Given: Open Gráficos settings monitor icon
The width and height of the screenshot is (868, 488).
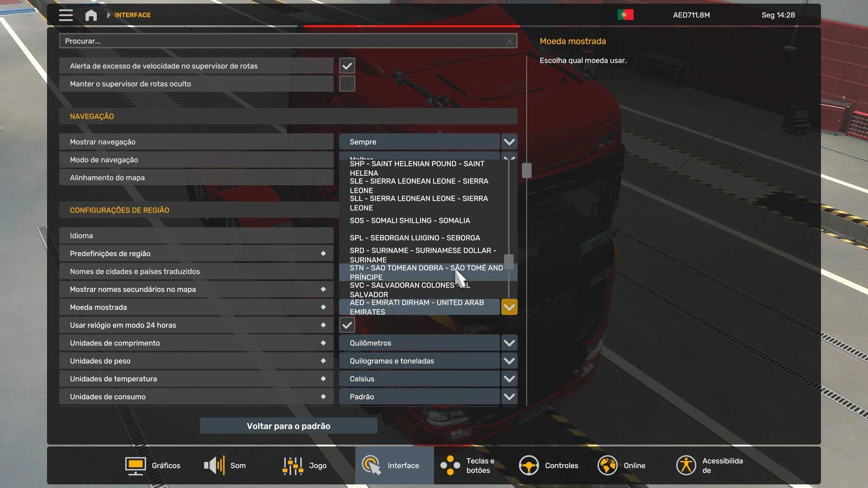Looking at the screenshot, I should tap(135, 466).
